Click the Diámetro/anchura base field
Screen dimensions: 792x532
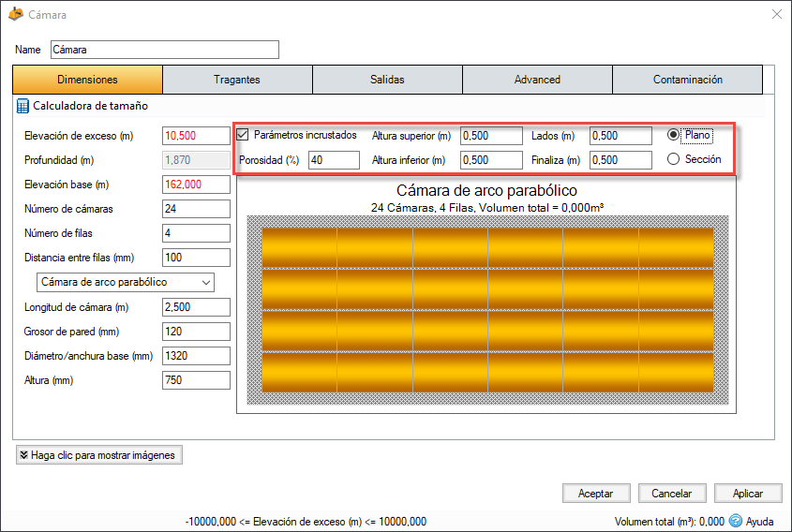(x=196, y=356)
